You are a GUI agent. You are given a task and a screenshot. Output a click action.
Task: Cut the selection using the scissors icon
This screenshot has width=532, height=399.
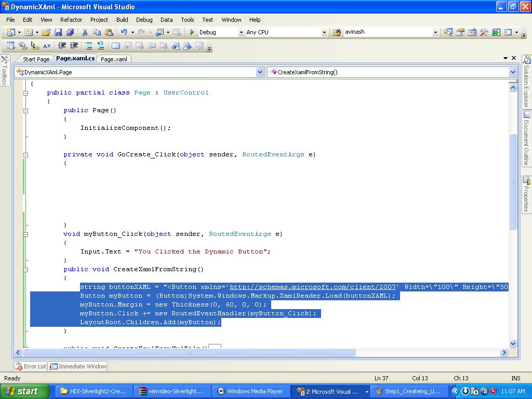tap(85, 32)
